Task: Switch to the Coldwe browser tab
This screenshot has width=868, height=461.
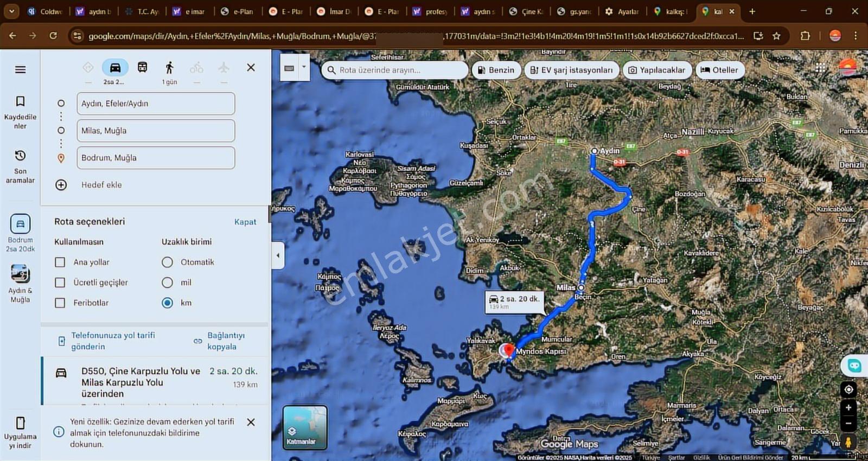Action: 46,11
